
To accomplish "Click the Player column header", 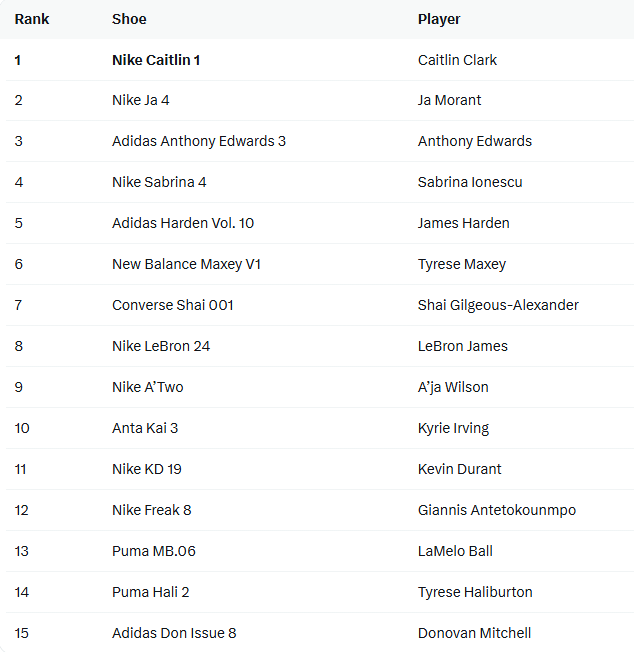I will 439,19.
